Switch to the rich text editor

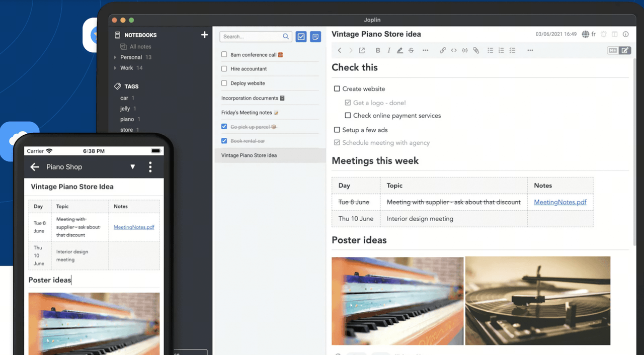tap(625, 50)
